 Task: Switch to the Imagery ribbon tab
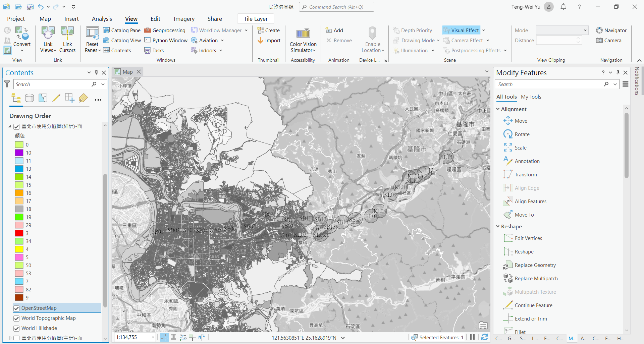coord(184,19)
